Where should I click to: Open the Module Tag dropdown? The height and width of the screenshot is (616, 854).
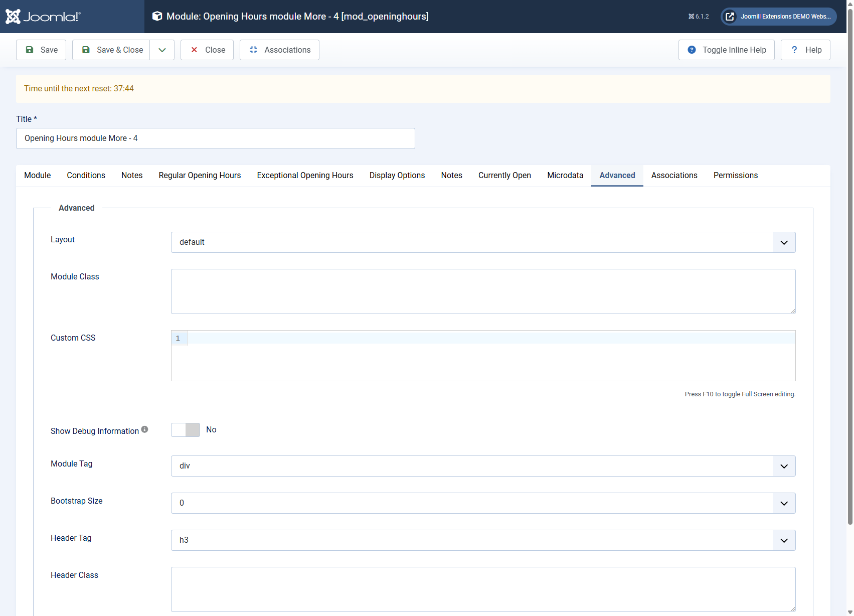[483, 466]
